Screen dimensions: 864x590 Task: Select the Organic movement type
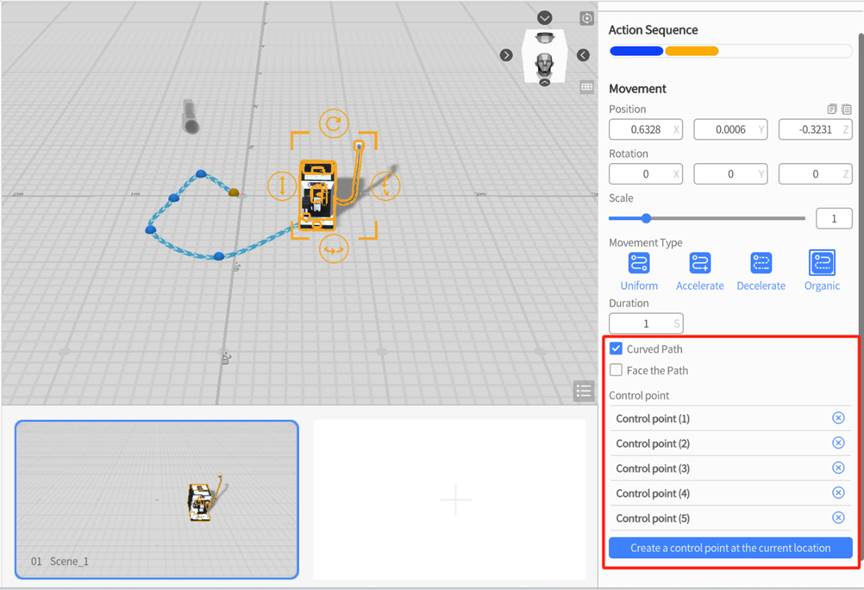[822, 263]
